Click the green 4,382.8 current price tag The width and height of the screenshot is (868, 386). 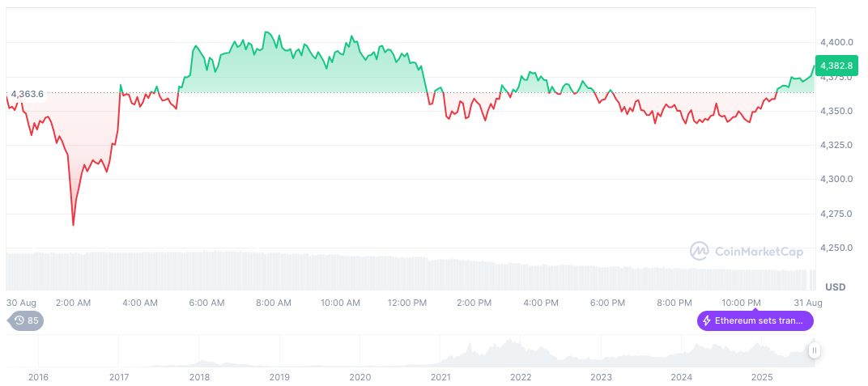(x=834, y=66)
